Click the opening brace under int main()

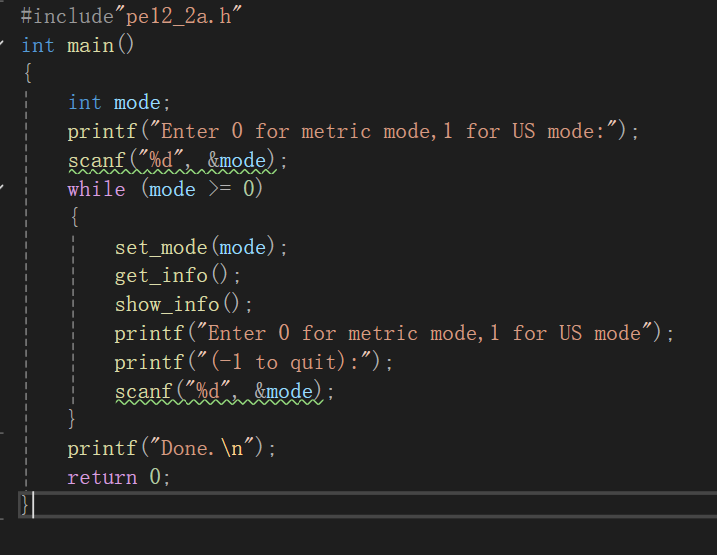28,73
